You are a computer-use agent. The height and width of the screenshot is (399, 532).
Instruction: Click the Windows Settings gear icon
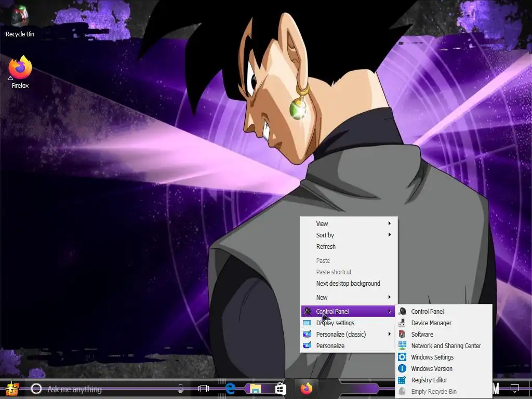coord(402,357)
